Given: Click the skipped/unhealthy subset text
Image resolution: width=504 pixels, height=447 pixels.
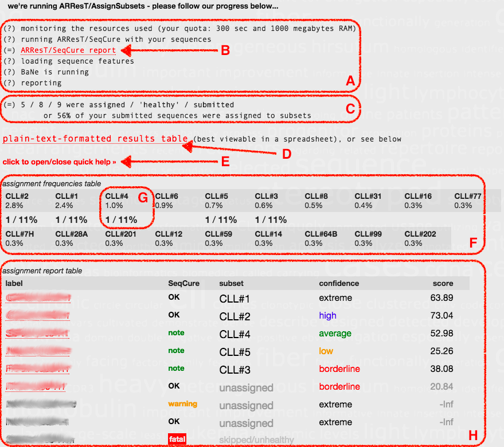Looking at the screenshot, I should click(256, 440).
